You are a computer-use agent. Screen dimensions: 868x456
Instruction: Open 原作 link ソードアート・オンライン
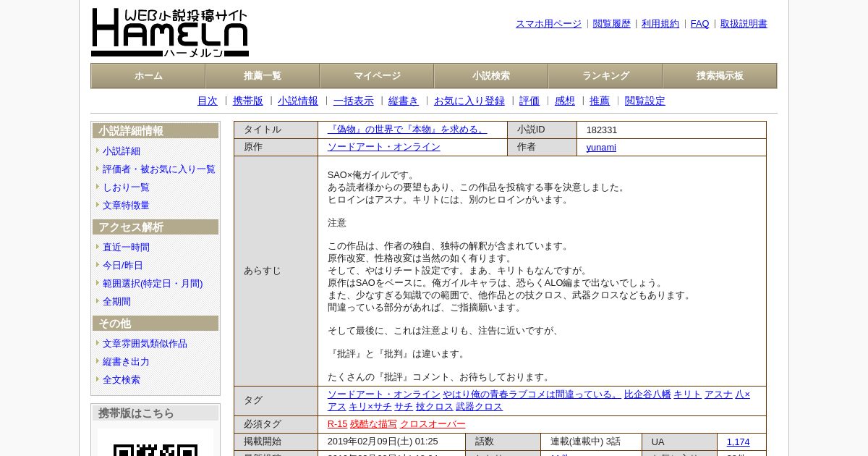click(x=384, y=147)
